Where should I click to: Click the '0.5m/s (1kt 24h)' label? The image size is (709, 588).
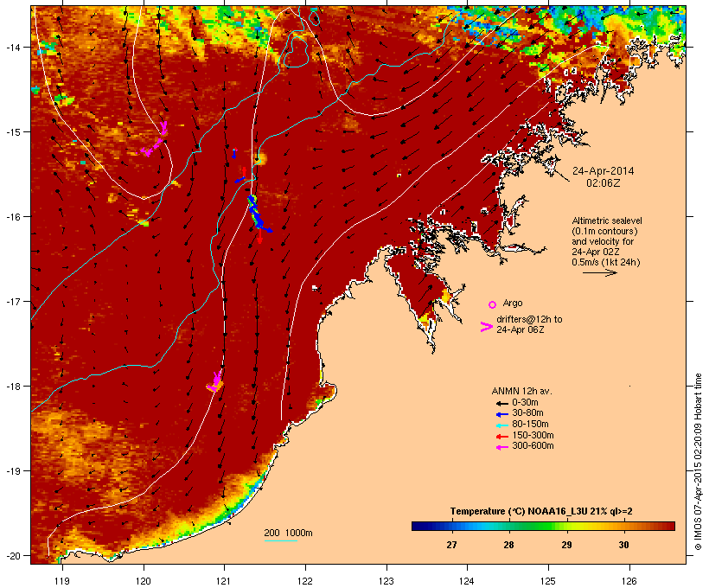(x=606, y=262)
